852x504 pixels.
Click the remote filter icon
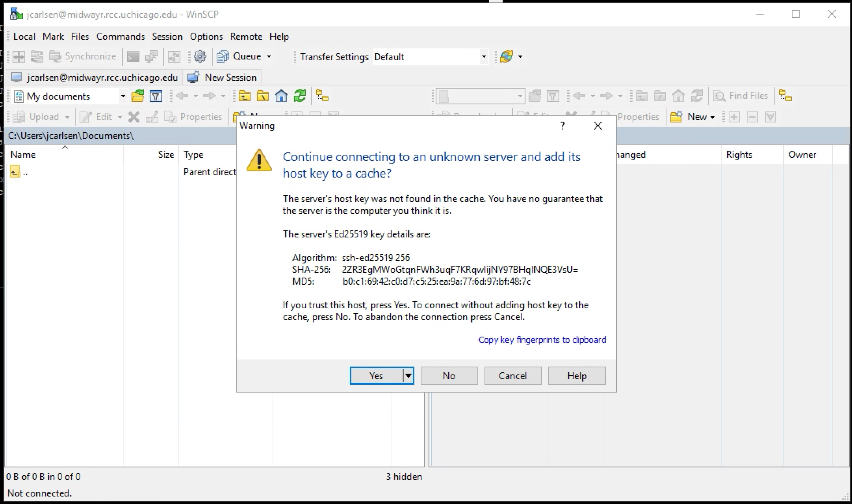point(553,96)
